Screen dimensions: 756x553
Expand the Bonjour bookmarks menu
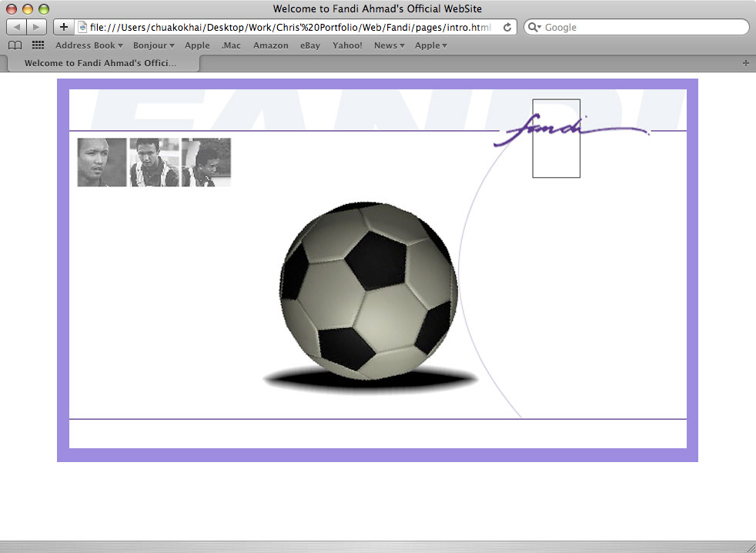(x=154, y=45)
